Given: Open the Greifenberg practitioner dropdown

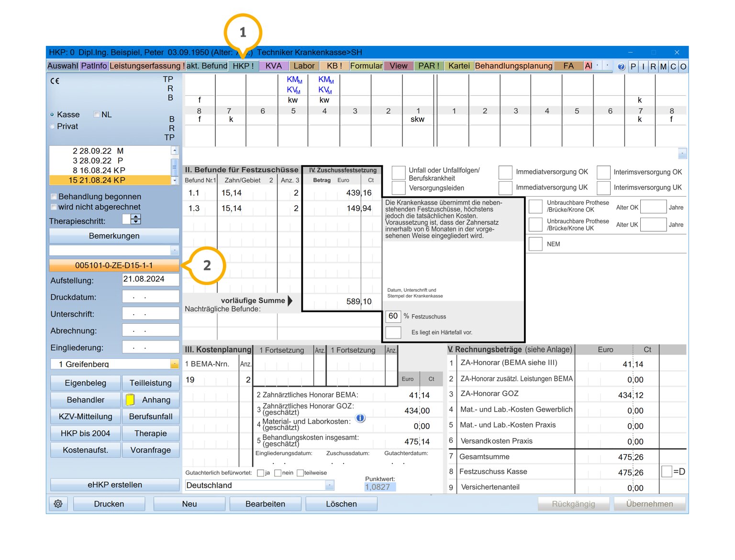Looking at the screenshot, I should 174,364.
